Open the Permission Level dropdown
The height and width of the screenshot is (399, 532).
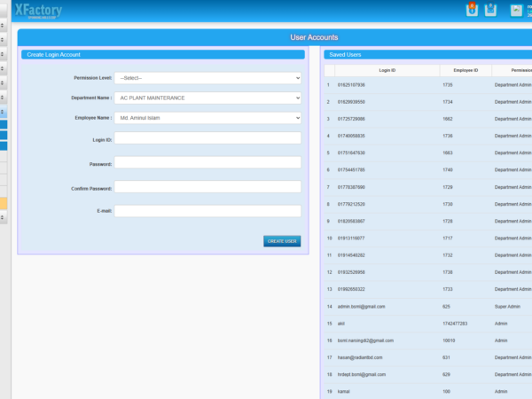[x=207, y=78]
